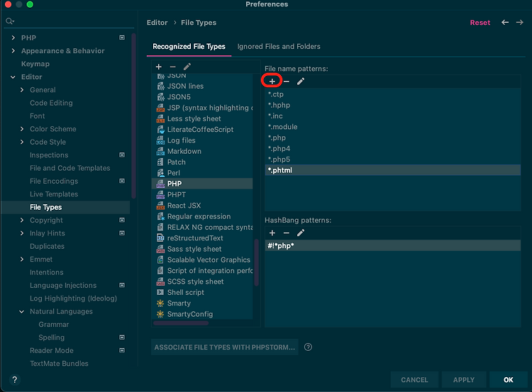Edit the selected file name pattern

[x=301, y=82]
